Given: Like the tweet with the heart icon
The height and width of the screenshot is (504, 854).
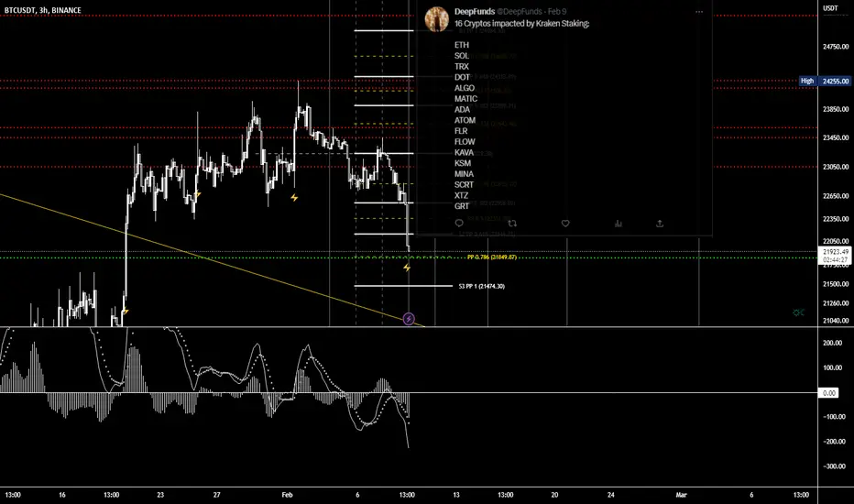Looking at the screenshot, I should (x=565, y=224).
